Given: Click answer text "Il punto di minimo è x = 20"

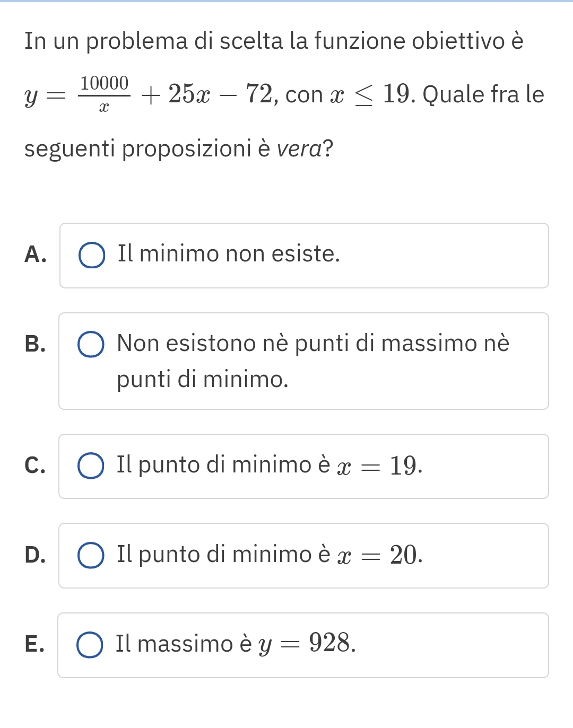Looking at the screenshot, I should pyautogui.click(x=270, y=555).
